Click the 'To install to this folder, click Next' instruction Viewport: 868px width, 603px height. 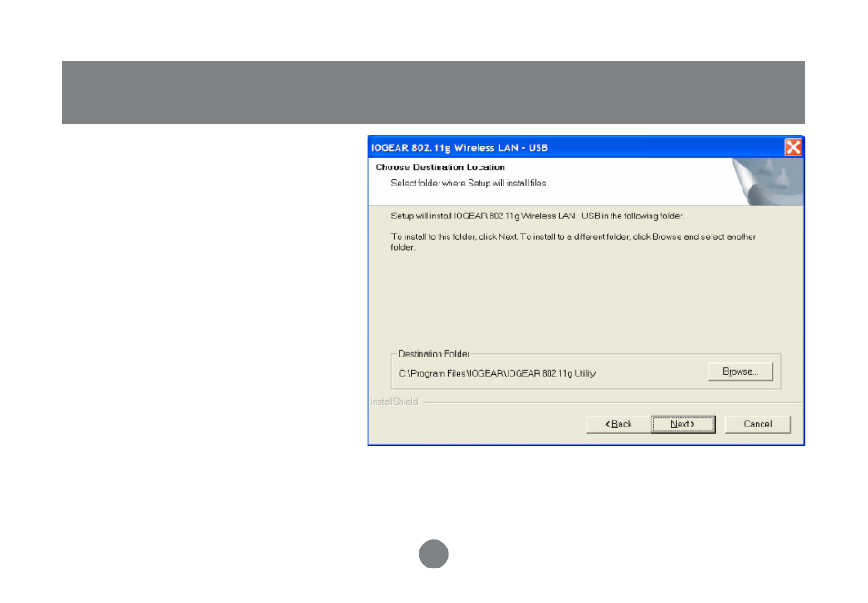(573, 242)
